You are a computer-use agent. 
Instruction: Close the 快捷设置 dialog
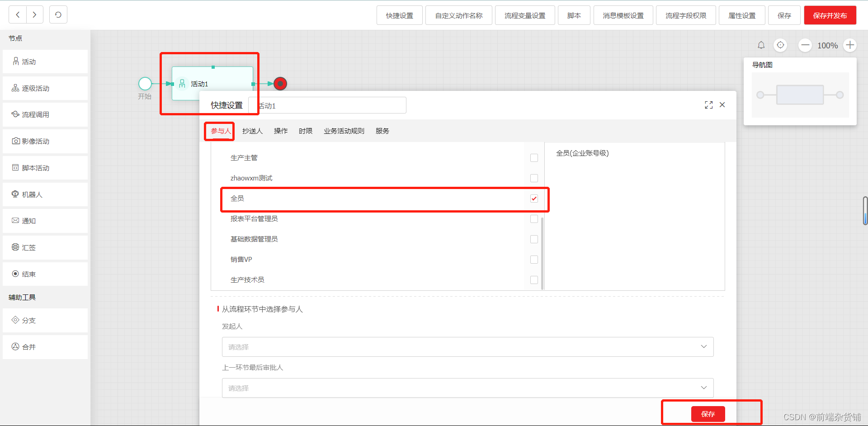722,105
